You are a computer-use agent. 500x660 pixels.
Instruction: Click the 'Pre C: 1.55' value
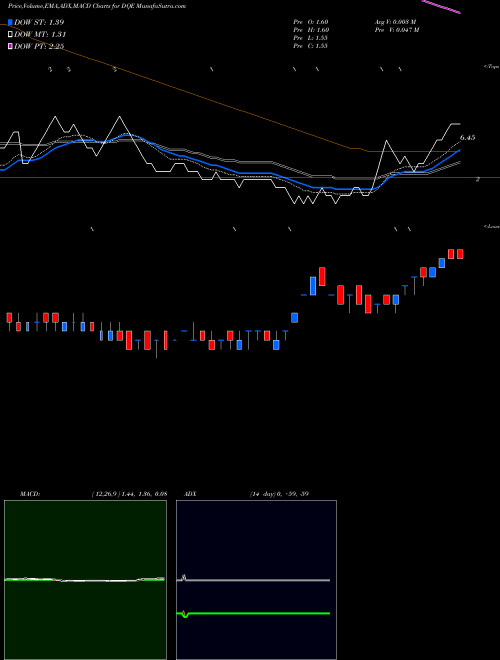click(311, 46)
